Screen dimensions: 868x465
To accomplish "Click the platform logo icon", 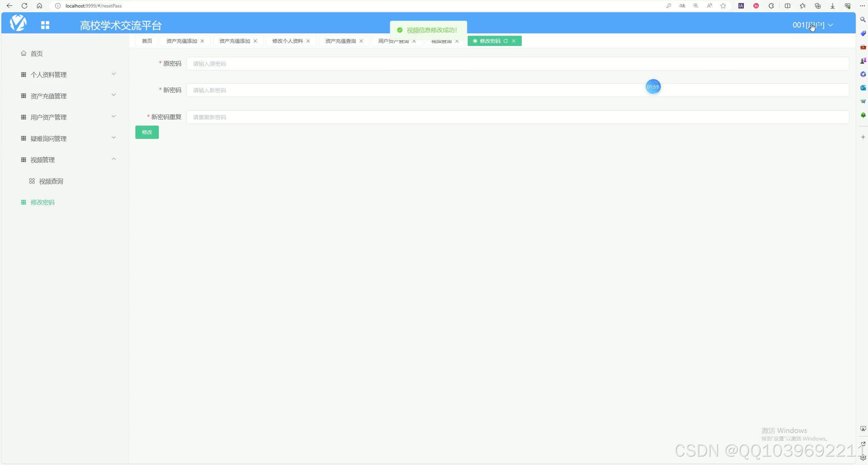I will point(18,23).
